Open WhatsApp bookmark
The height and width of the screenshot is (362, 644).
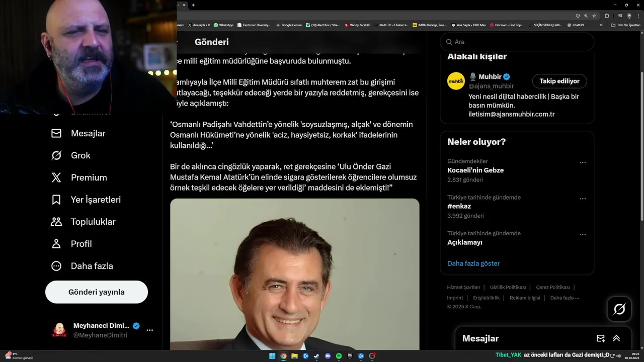[x=223, y=25]
